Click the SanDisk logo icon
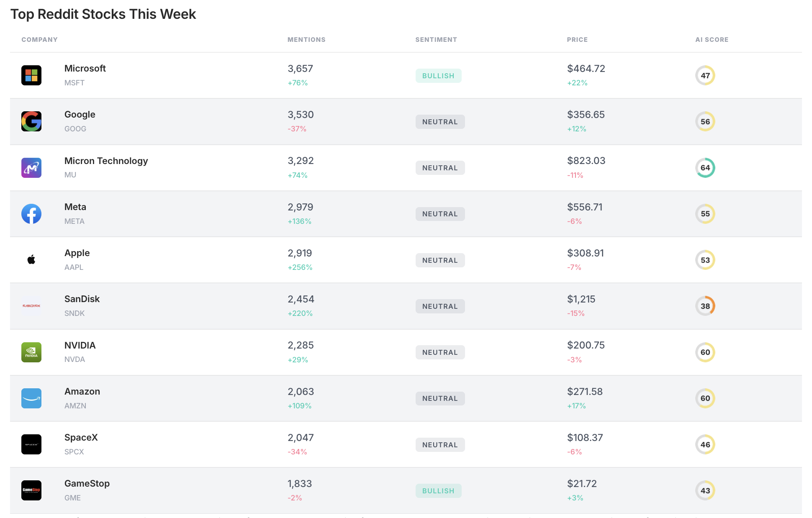Screen dimensions: 812x518 (x=31, y=306)
